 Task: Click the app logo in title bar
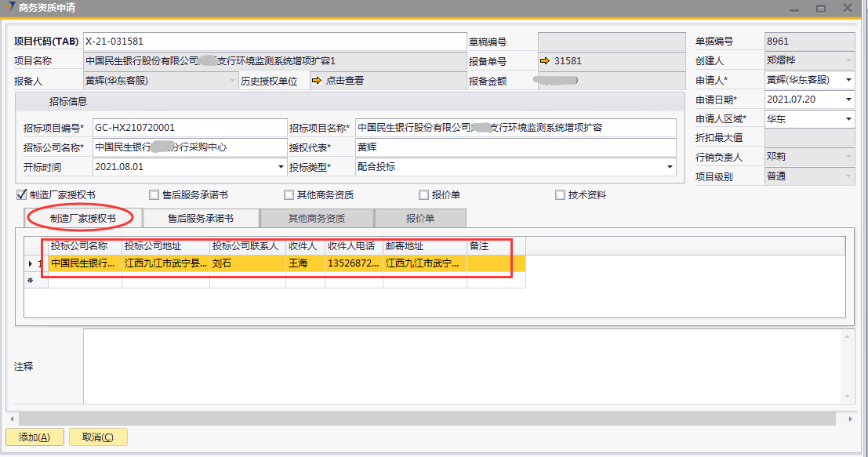pyautogui.click(x=9, y=8)
